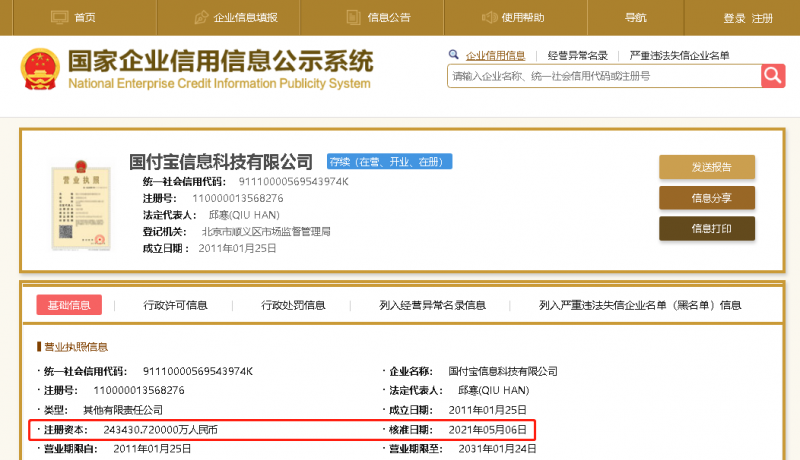Viewport: 800px width, 460px height.
Task: Click 邱寒(QIU HAN) in the license section
Action: click(493, 391)
